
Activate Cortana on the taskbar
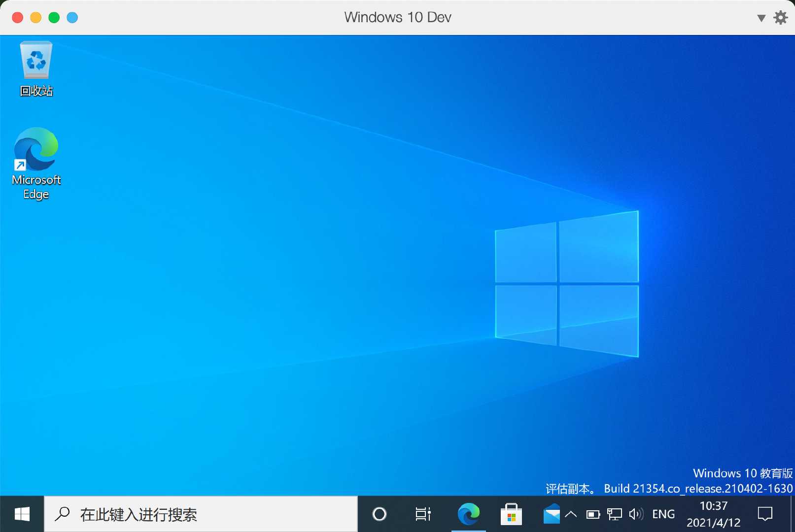pyautogui.click(x=379, y=514)
